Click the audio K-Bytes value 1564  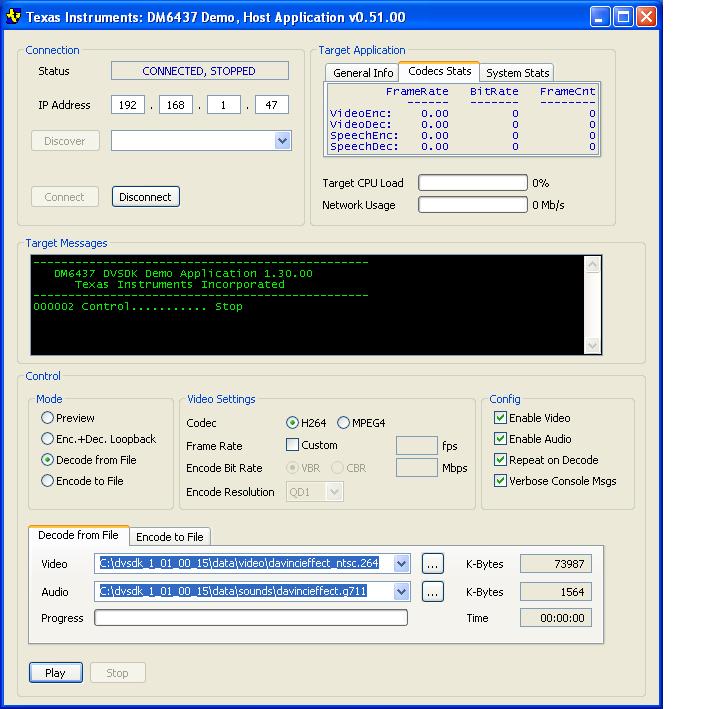click(x=556, y=592)
